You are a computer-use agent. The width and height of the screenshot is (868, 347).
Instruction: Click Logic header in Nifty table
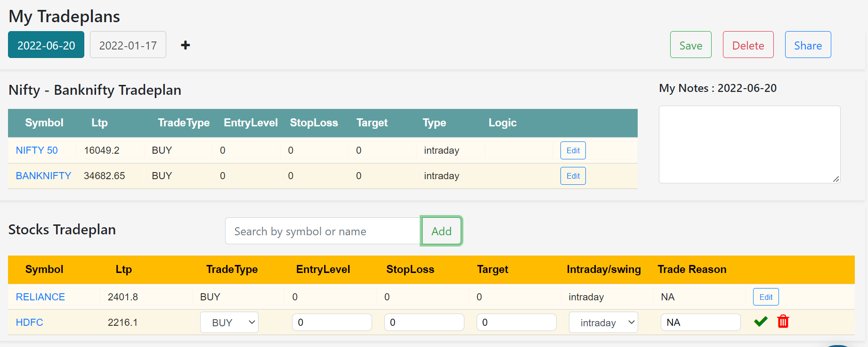tap(503, 123)
